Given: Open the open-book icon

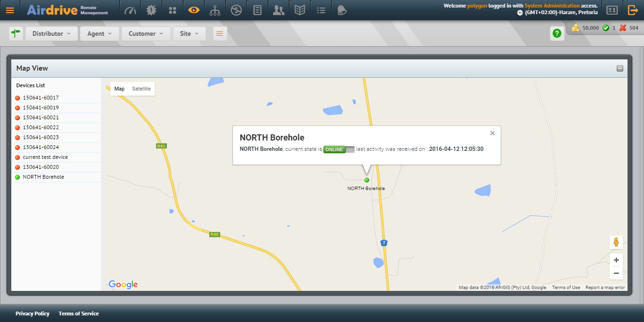Looking at the screenshot, I should [300, 10].
